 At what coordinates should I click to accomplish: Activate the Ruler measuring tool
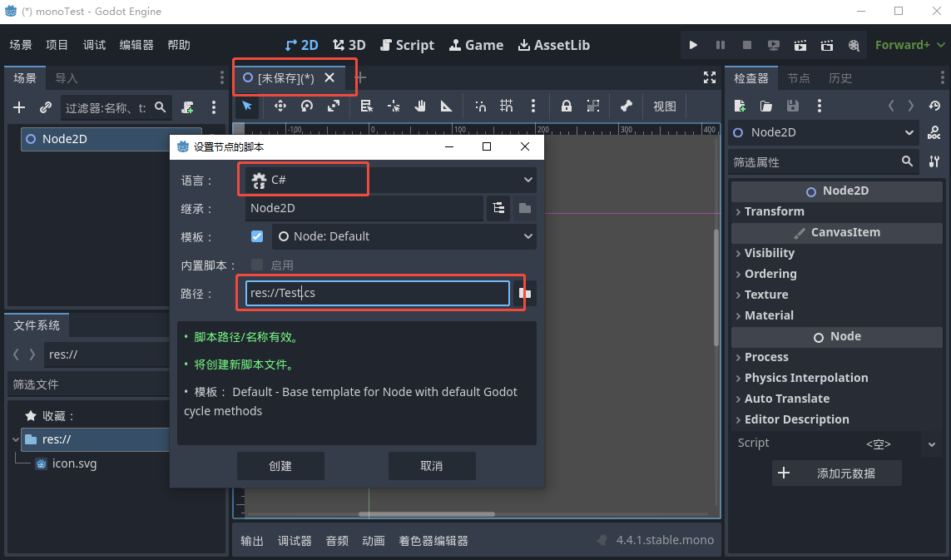pyautogui.click(x=447, y=107)
